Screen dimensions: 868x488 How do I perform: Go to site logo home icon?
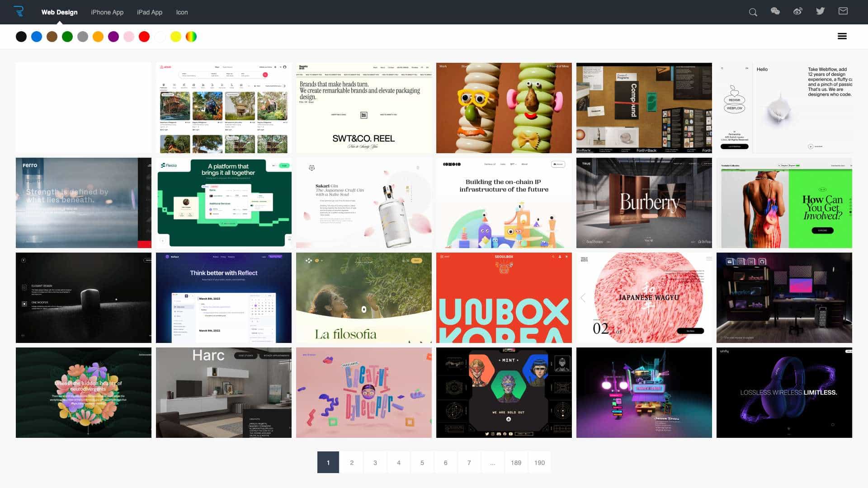pyautogui.click(x=19, y=11)
